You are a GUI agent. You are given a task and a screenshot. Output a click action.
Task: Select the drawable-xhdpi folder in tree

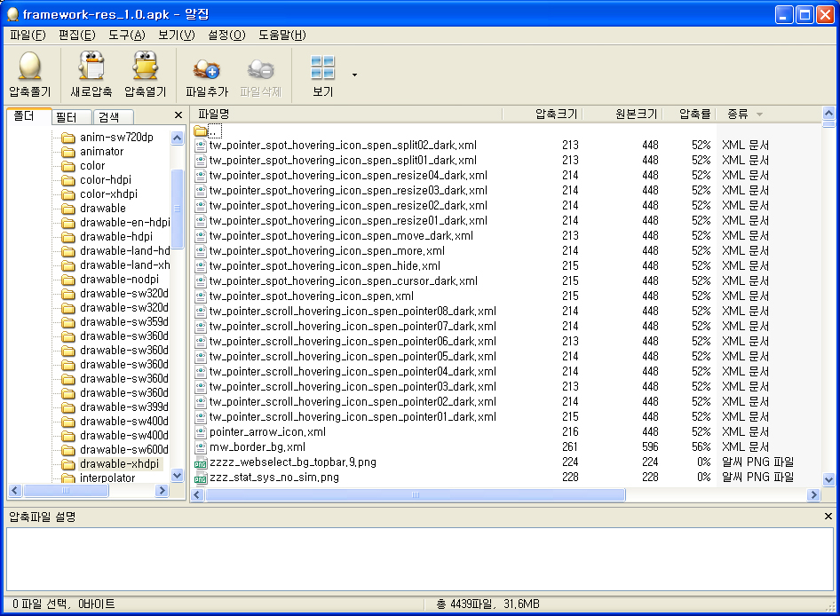(119, 463)
